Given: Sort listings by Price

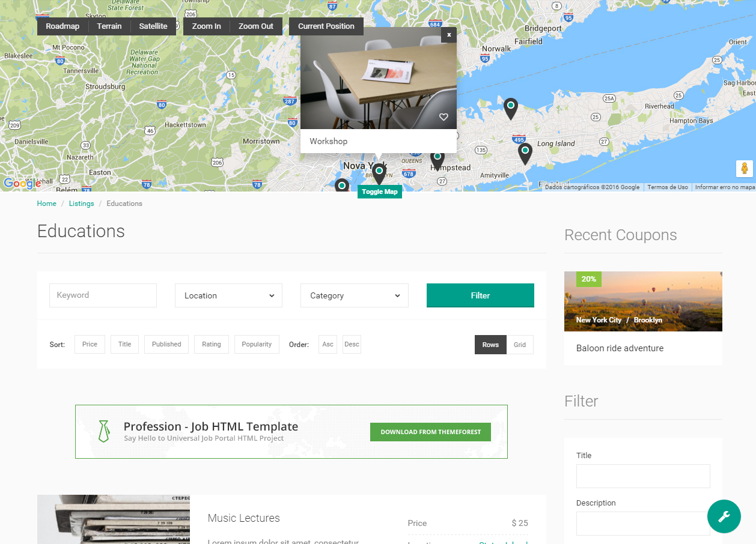Looking at the screenshot, I should click(90, 345).
